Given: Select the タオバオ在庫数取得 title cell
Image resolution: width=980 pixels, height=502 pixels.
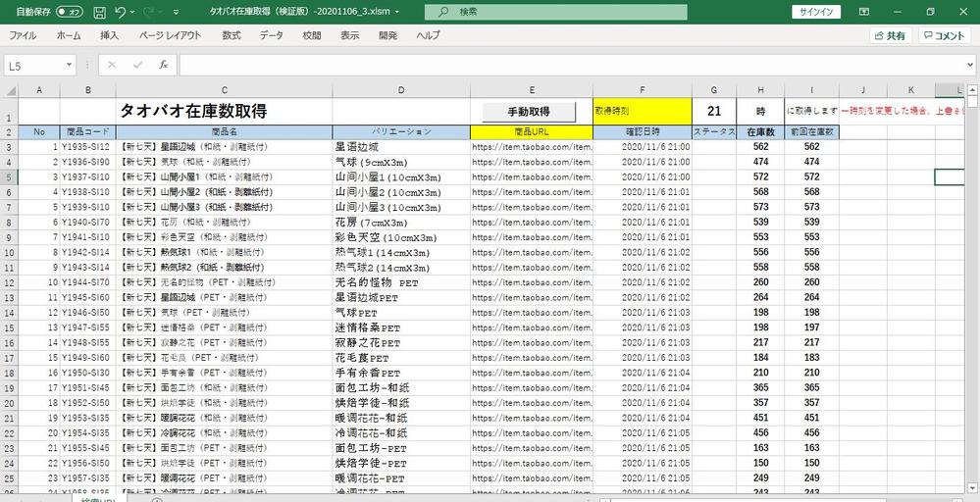Looking at the screenshot, I should click(225, 111).
